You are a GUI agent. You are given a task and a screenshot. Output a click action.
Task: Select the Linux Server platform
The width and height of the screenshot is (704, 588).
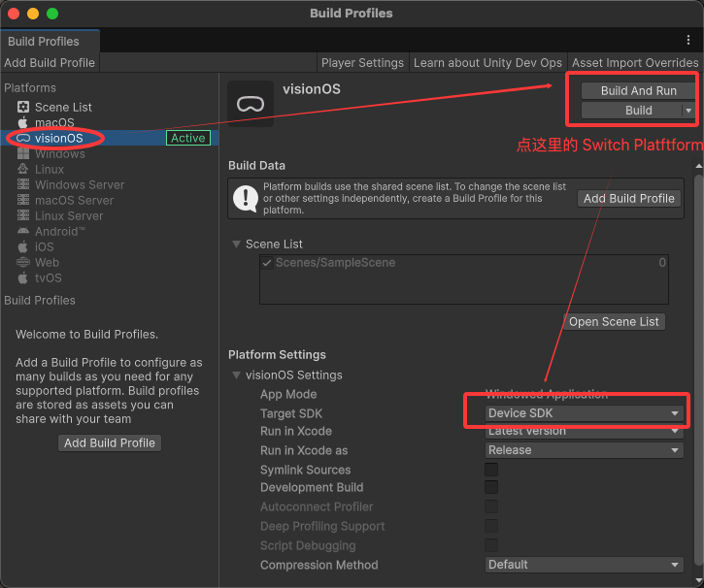click(110, 215)
